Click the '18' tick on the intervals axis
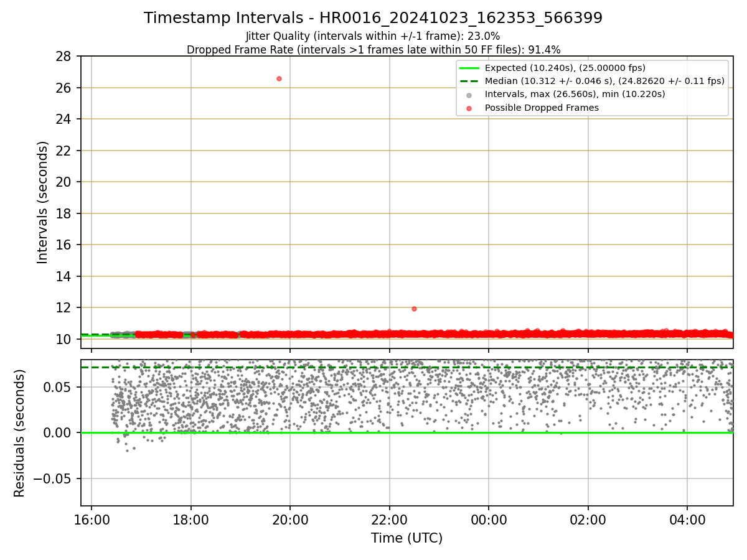747x560 pixels. point(63,213)
